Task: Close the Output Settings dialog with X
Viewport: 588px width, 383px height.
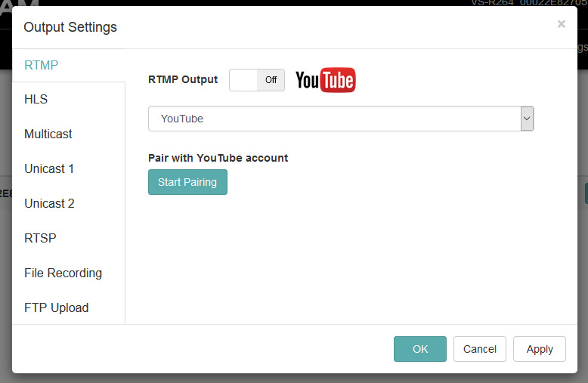Action: [561, 24]
